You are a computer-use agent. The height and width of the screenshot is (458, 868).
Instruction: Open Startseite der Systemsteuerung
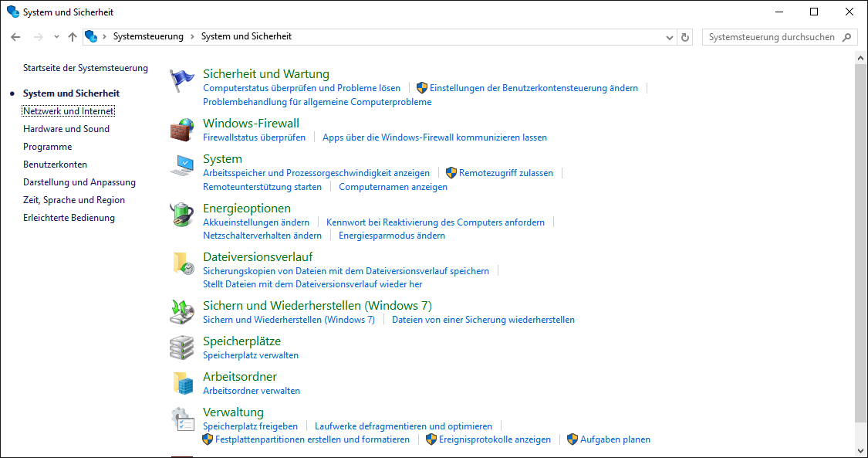(86, 68)
